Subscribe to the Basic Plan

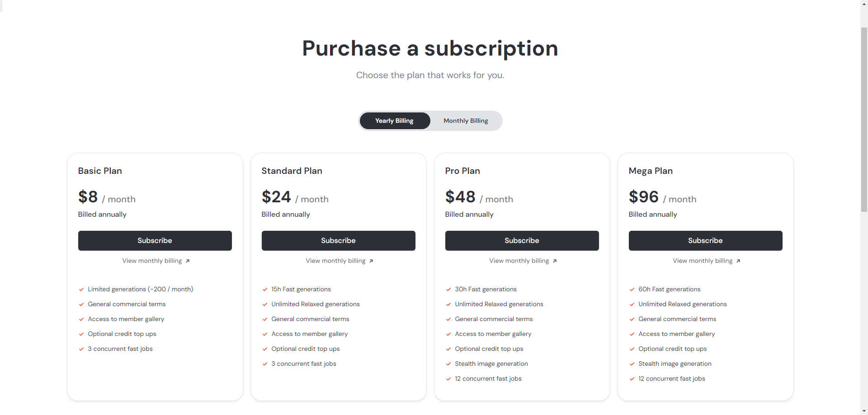tap(155, 241)
